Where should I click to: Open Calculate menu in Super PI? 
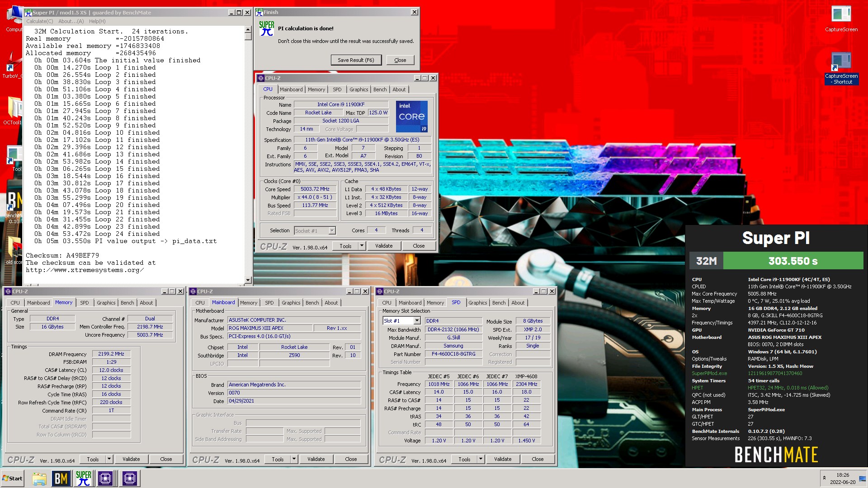click(x=39, y=21)
